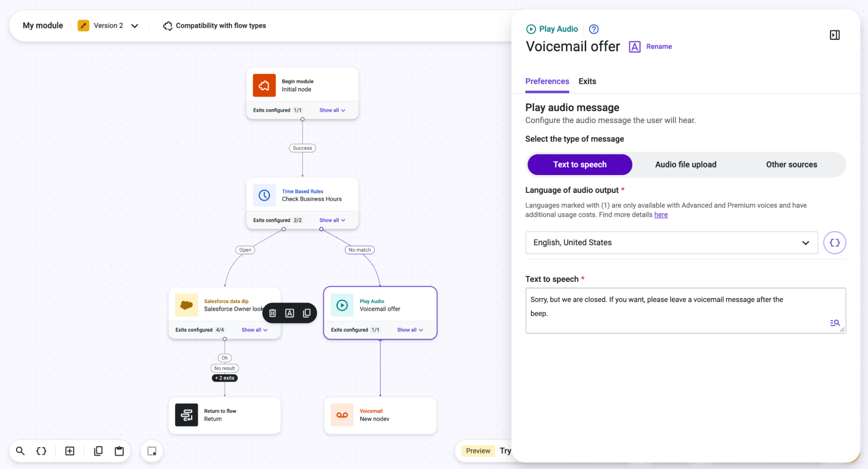Expand Show all on Salesforce data dip node
The image size is (868, 469).
coord(254,330)
